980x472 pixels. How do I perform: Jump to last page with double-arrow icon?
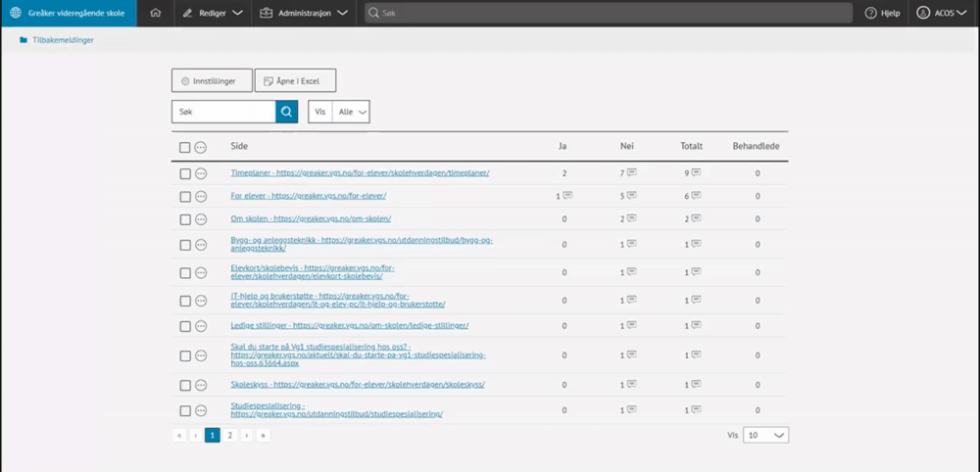pos(263,435)
